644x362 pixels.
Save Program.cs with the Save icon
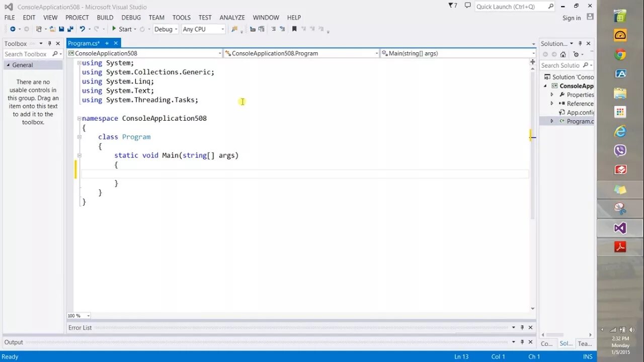click(61, 29)
